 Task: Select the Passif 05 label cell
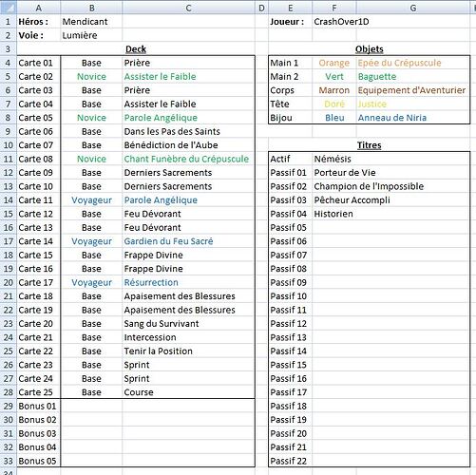click(290, 227)
